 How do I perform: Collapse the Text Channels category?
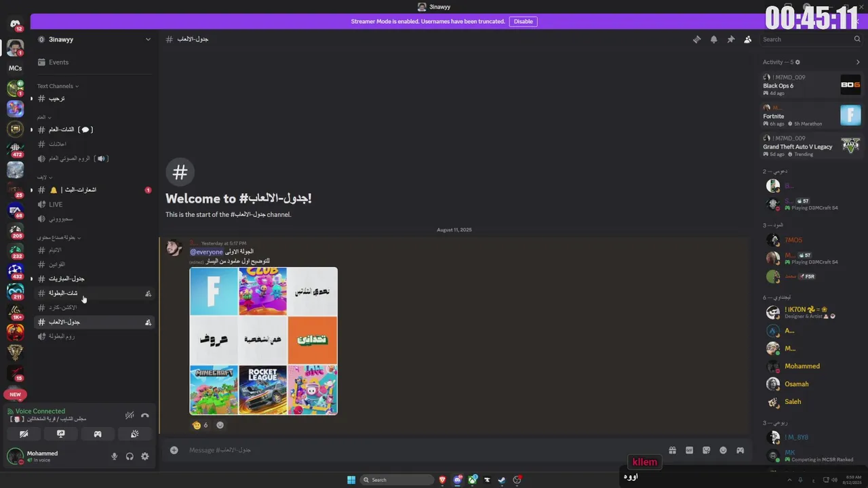tap(58, 86)
